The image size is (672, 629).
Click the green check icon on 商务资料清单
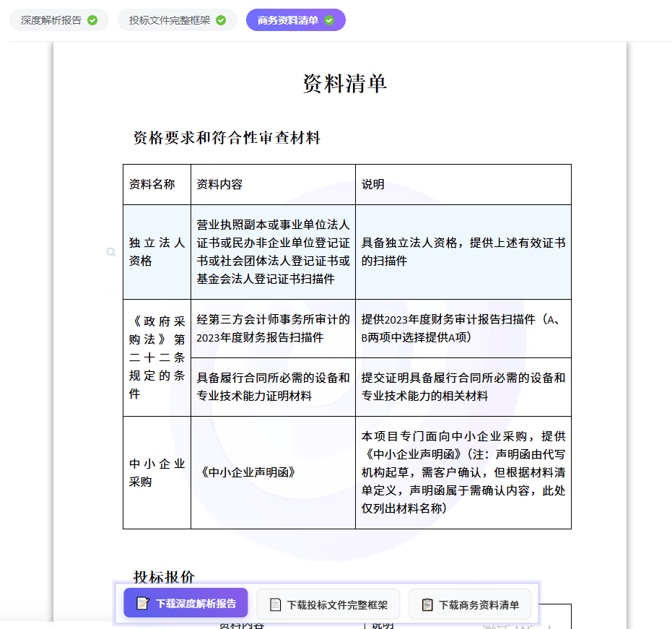329,20
